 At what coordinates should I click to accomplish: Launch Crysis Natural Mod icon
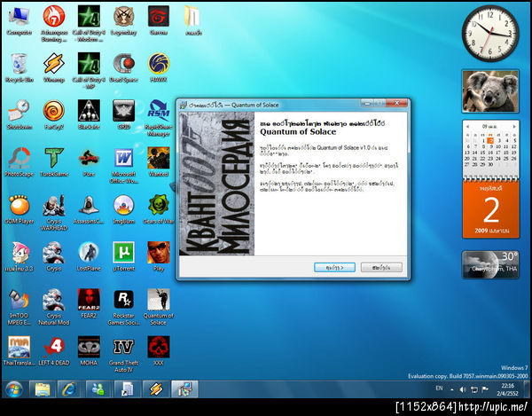tap(54, 307)
